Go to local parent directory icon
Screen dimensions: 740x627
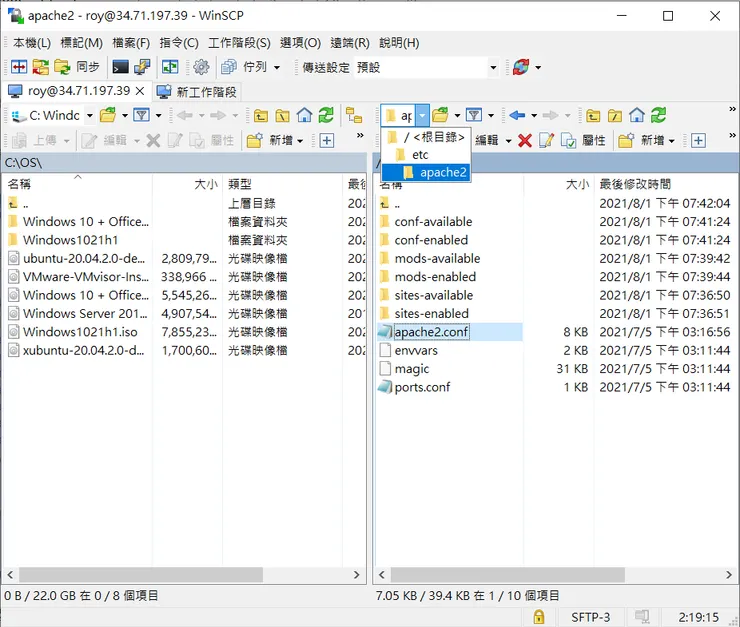[261, 115]
